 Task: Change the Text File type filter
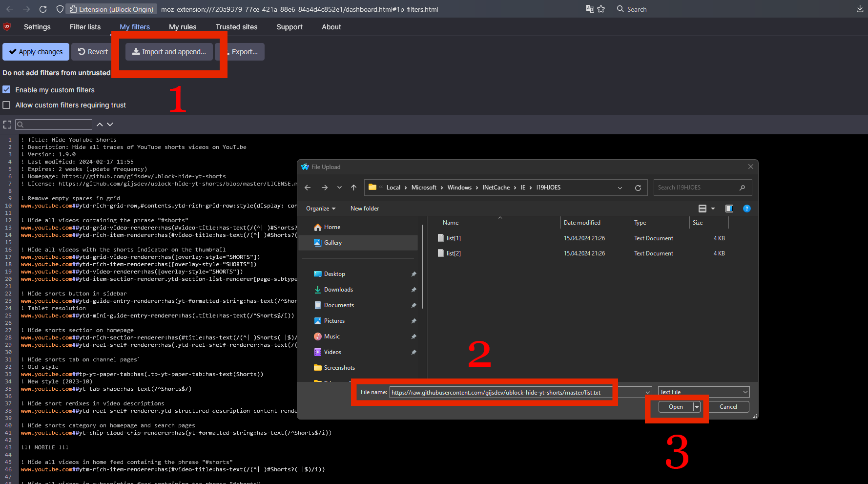703,392
